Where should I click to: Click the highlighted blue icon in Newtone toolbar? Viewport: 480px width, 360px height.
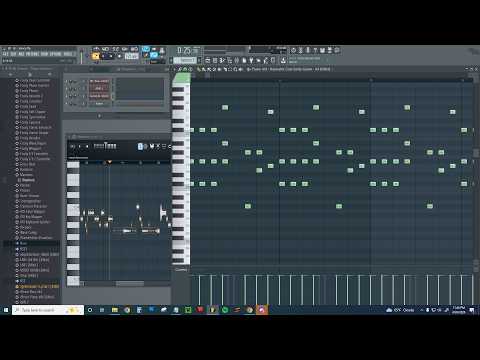(140, 146)
